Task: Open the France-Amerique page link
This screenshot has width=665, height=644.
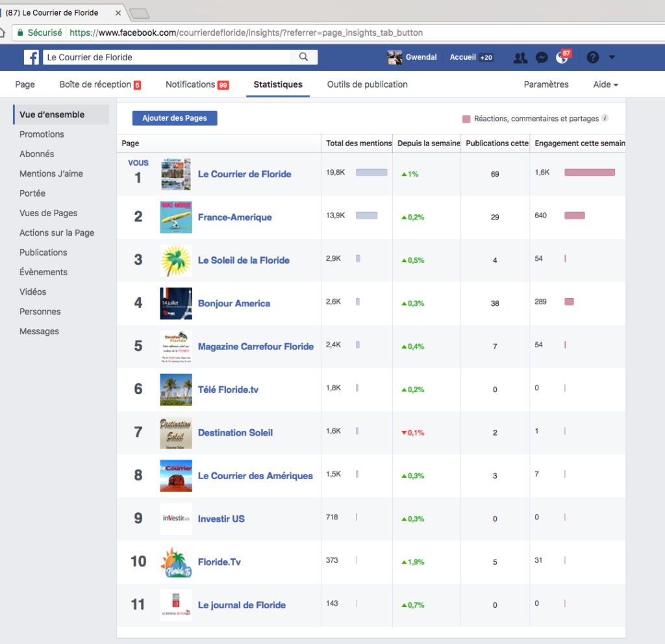Action: pos(235,217)
